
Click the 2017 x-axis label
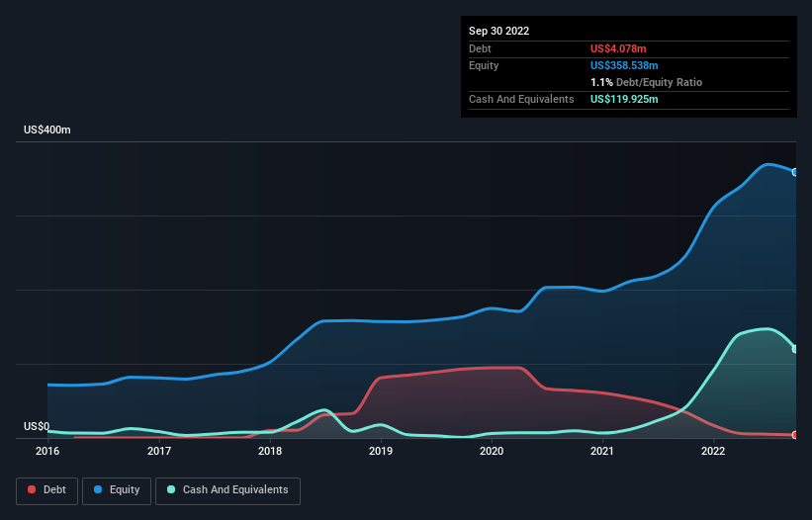click(x=159, y=451)
